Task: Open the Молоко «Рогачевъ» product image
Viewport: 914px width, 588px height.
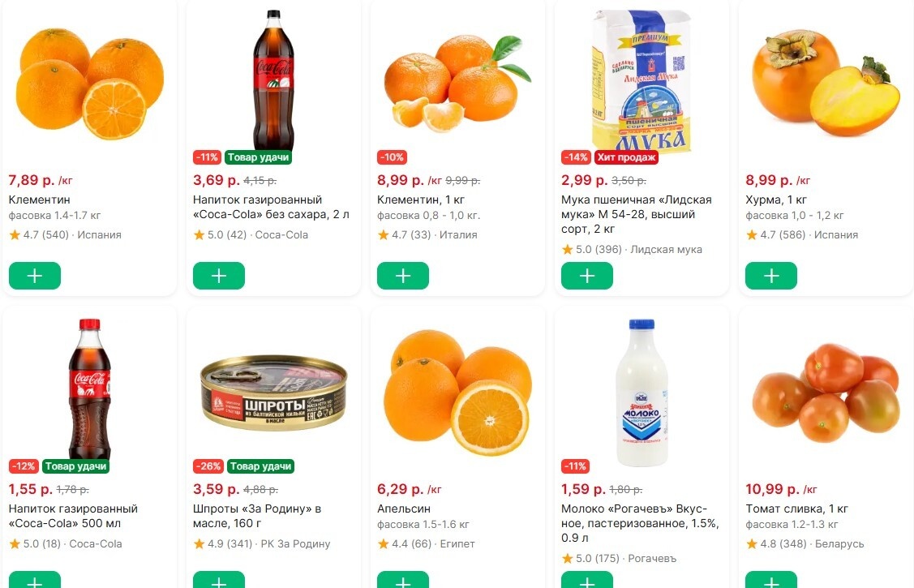Action: click(640, 390)
